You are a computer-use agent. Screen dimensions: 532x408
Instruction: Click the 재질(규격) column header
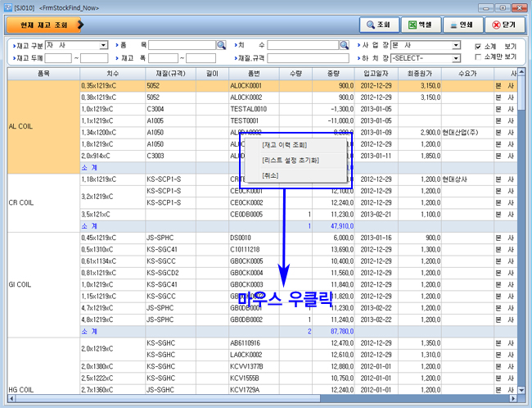(x=171, y=74)
